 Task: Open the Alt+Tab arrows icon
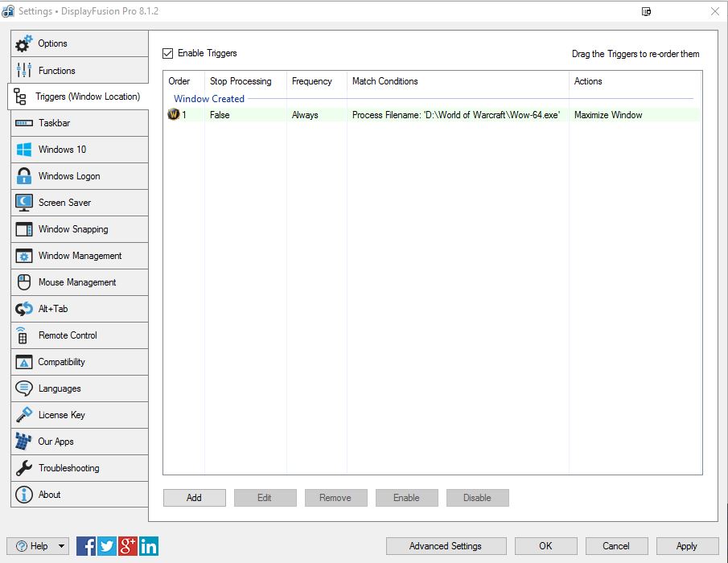click(24, 309)
